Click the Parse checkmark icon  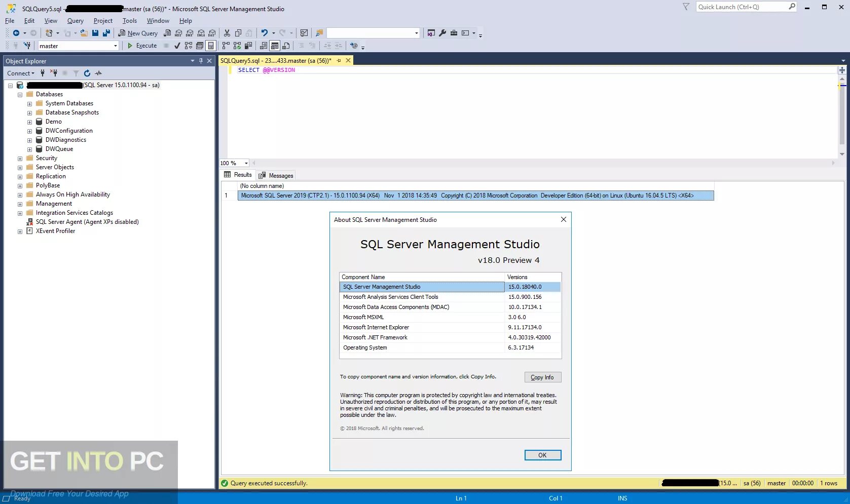177,46
